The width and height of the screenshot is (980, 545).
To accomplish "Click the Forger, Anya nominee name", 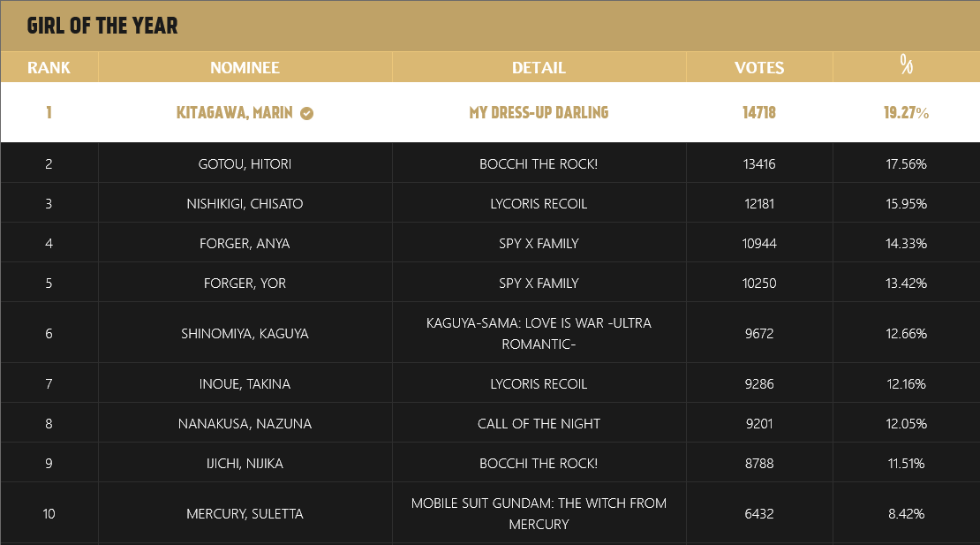I will [x=245, y=244].
